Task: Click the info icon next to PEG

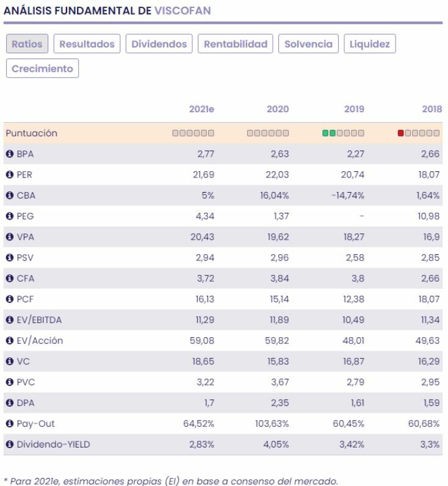Action: [10, 216]
